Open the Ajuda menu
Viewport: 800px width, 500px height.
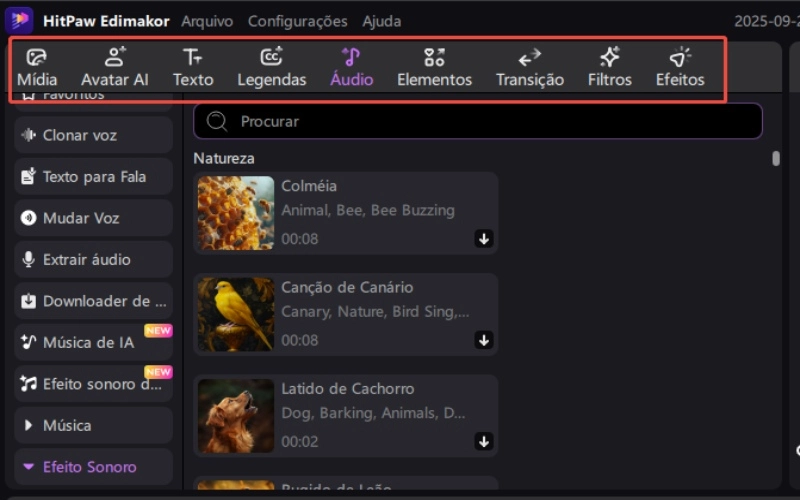(x=381, y=21)
